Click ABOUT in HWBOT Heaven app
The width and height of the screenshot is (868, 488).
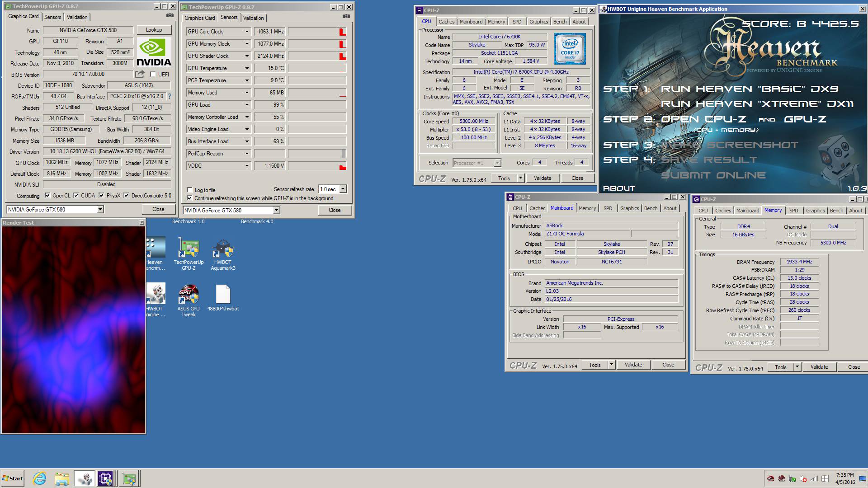click(x=619, y=188)
